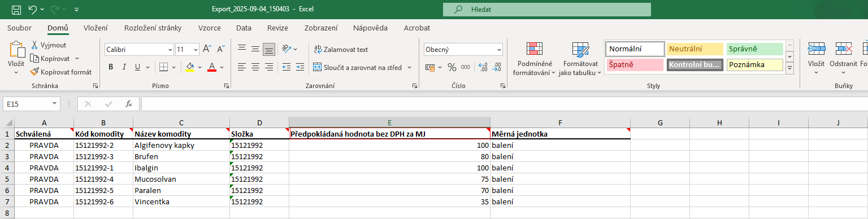Switch to Vzorce tab
Image resolution: width=868 pixels, height=219 pixels.
(210, 28)
